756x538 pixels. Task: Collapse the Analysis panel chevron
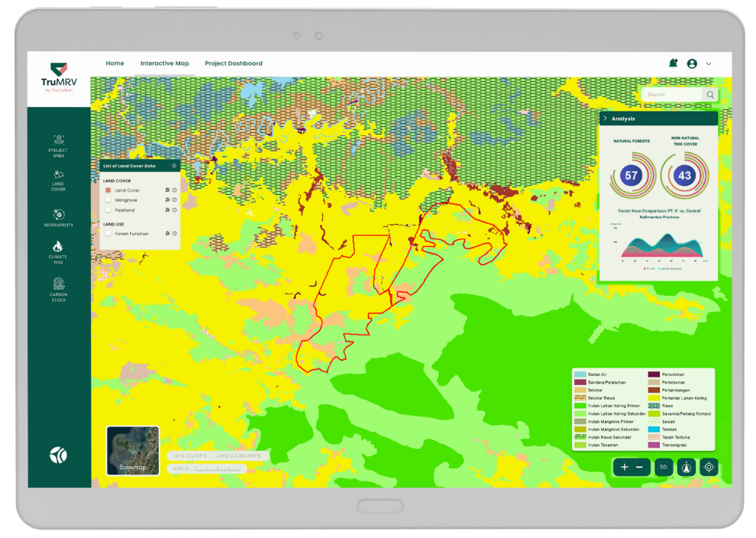pyautogui.click(x=605, y=118)
